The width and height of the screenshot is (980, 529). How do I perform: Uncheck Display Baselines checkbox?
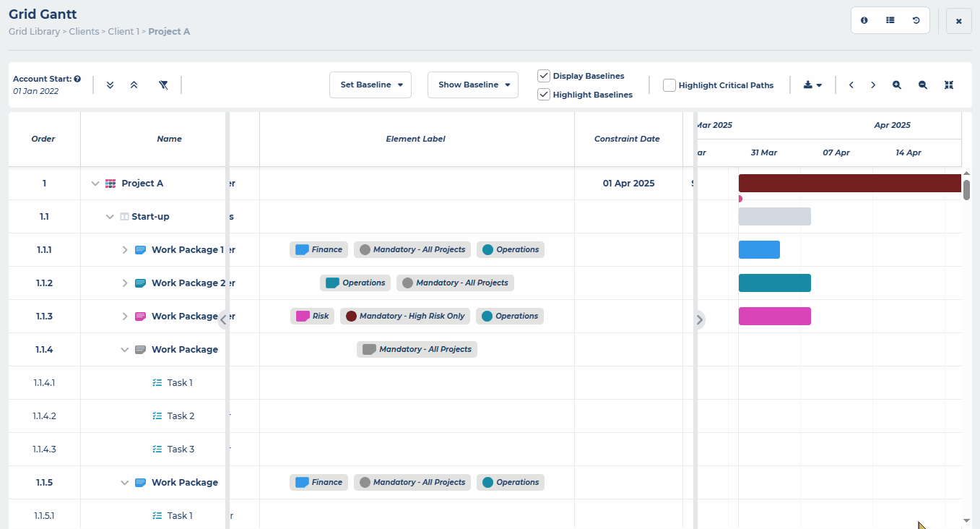click(544, 76)
